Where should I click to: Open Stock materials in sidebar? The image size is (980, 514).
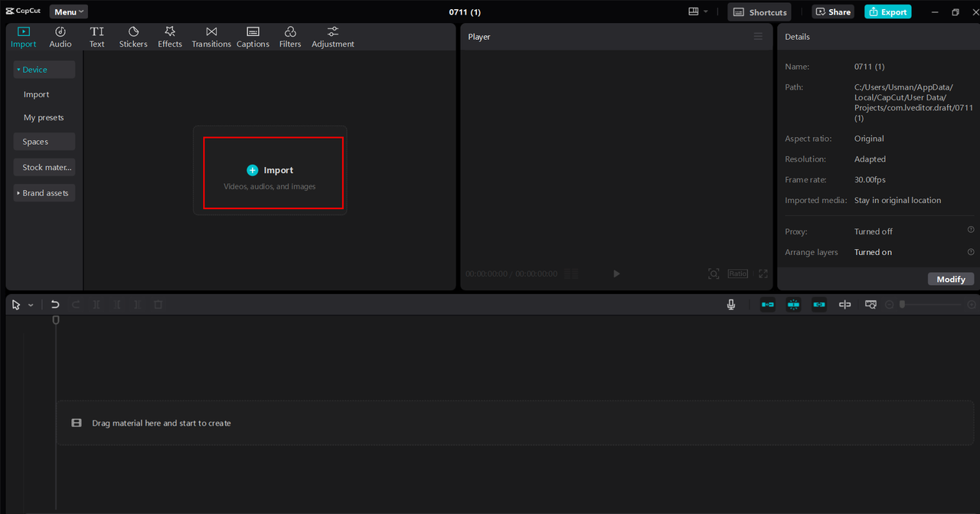(x=44, y=167)
